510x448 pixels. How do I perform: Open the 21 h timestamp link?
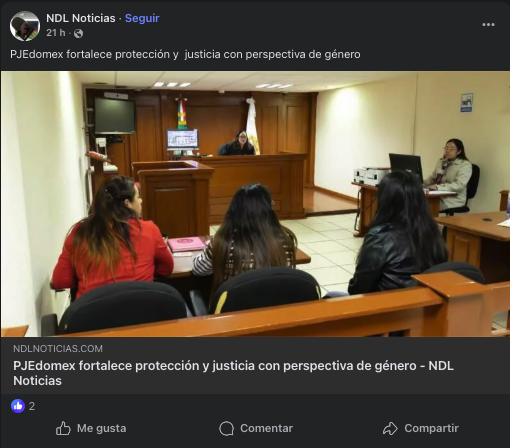(56, 33)
